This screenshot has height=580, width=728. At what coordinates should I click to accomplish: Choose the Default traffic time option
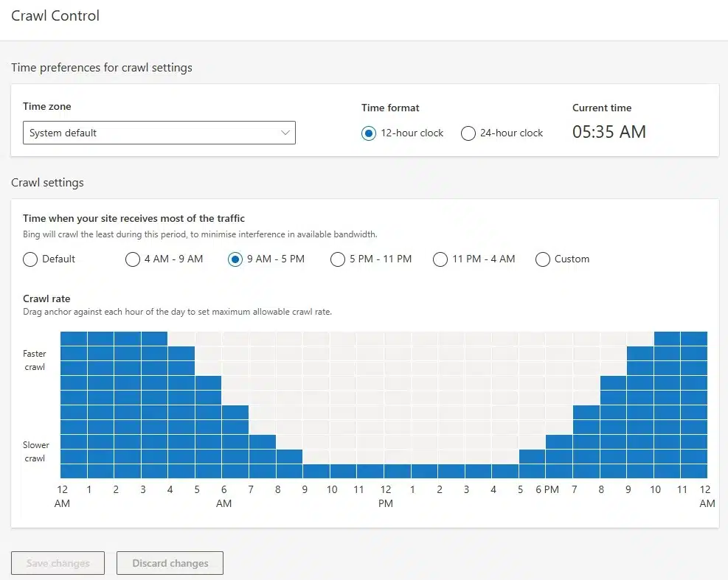click(x=30, y=259)
